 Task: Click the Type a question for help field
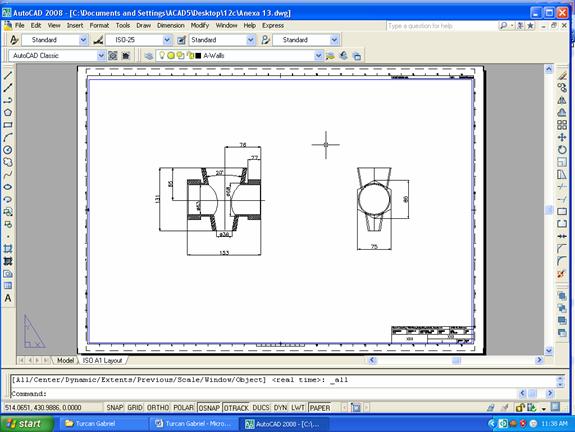click(x=442, y=26)
